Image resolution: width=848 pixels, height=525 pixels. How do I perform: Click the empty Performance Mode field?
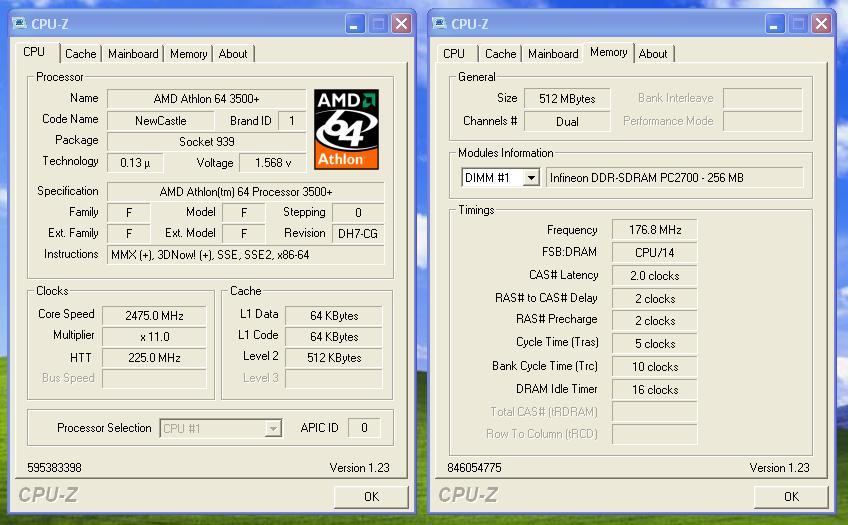763,121
